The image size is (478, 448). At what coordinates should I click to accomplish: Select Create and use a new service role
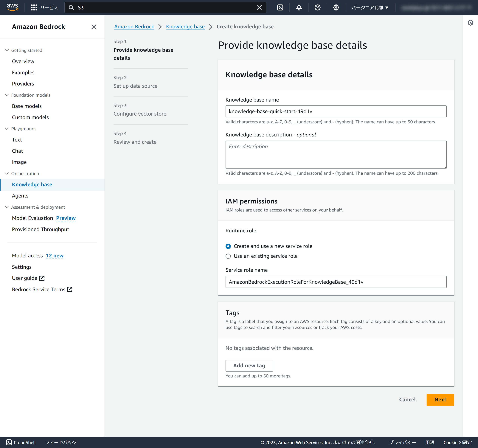click(x=228, y=246)
